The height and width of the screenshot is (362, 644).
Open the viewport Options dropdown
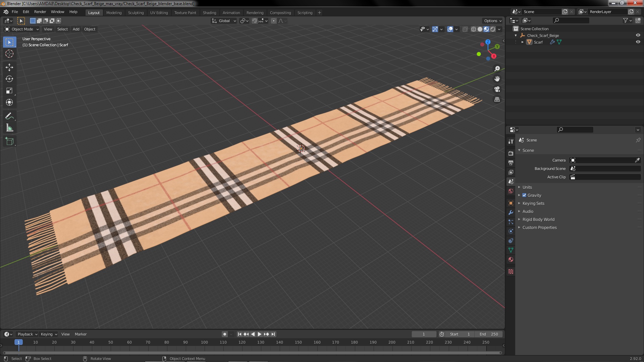(x=492, y=21)
